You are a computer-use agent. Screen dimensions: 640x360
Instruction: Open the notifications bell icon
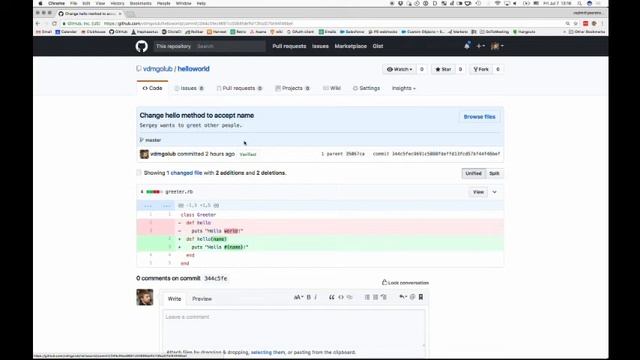(467, 46)
